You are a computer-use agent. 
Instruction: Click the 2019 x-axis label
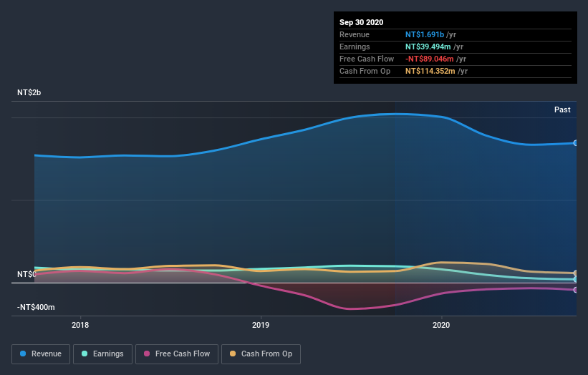(x=261, y=325)
